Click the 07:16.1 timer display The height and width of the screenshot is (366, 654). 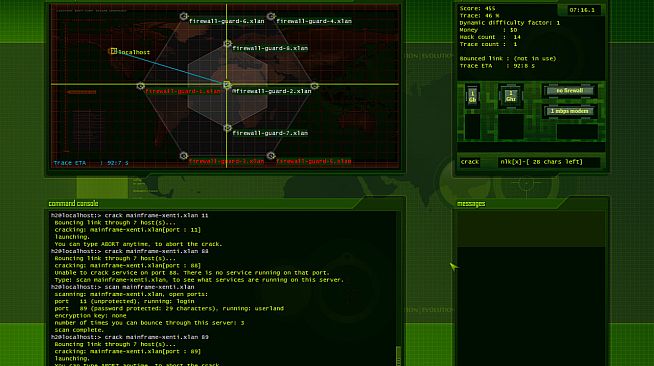click(x=582, y=10)
